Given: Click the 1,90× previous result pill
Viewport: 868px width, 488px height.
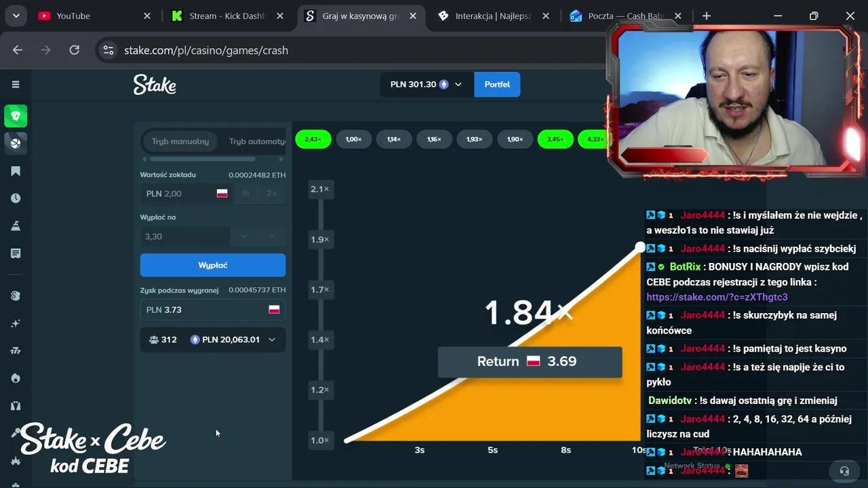Looking at the screenshot, I should 515,139.
